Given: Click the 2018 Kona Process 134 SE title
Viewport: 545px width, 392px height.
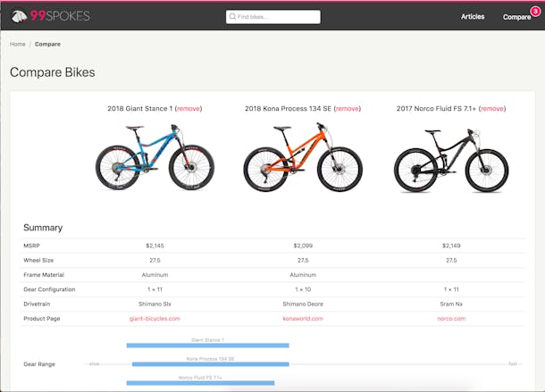Looking at the screenshot, I should click(x=289, y=109).
